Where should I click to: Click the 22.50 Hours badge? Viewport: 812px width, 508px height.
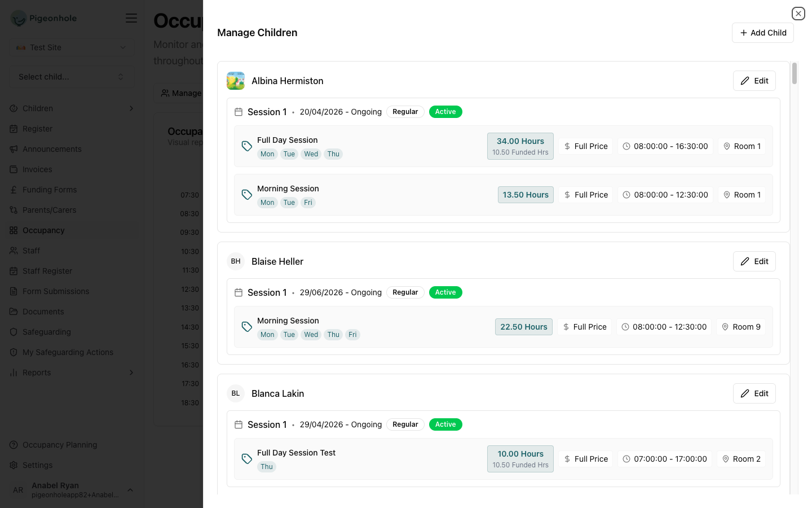[x=524, y=327]
